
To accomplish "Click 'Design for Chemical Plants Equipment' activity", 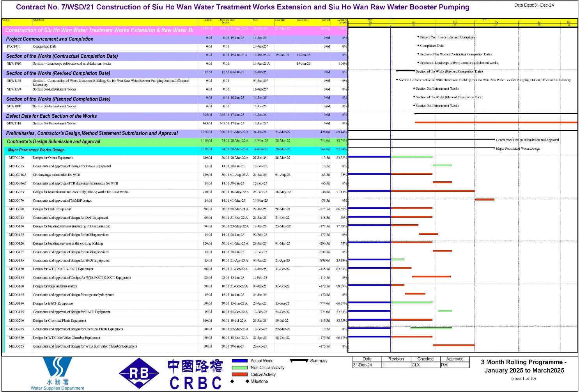I will 60,321.
